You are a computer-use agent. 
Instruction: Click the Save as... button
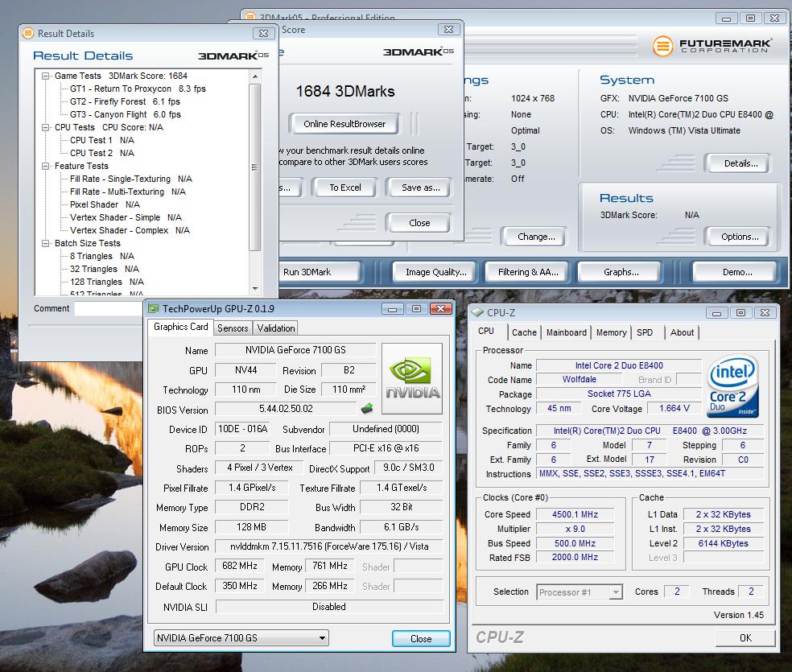pos(420,188)
